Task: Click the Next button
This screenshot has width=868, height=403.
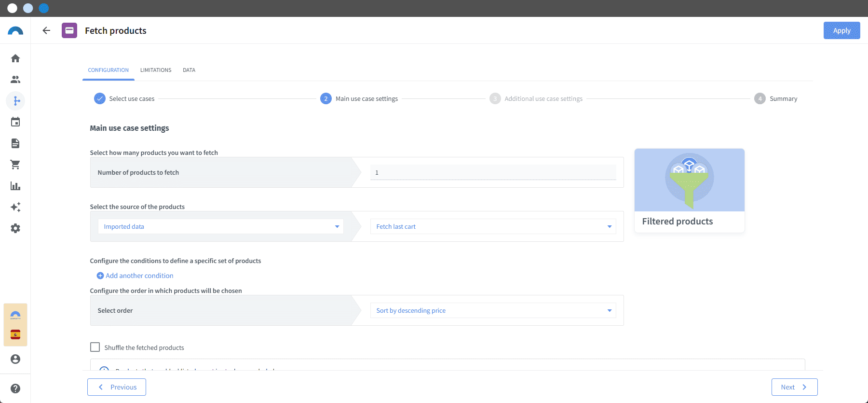Action: pos(795,387)
